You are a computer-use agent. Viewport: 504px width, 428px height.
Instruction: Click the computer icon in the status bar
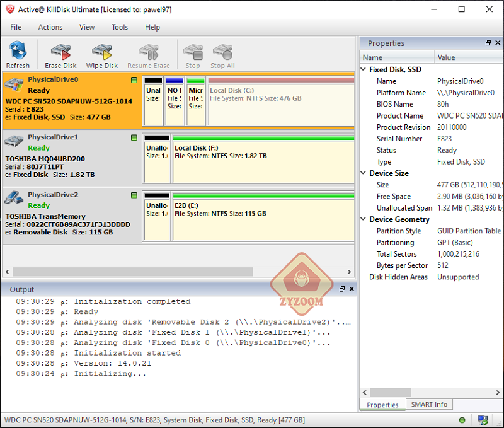[483, 420]
